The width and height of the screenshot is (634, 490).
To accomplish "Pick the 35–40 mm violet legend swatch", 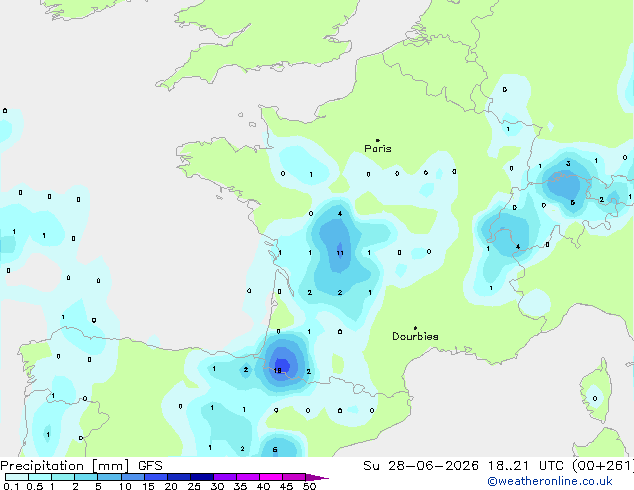I will pyautogui.click(x=248, y=477).
